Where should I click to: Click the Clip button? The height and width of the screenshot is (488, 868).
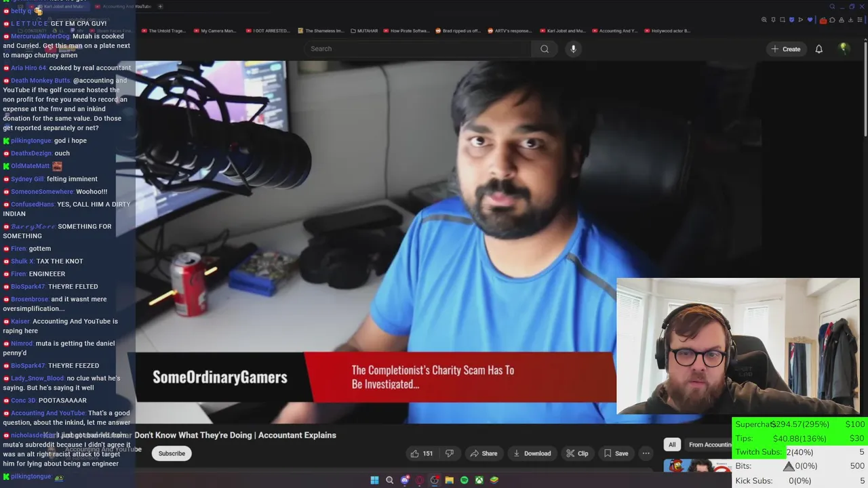tap(577, 453)
